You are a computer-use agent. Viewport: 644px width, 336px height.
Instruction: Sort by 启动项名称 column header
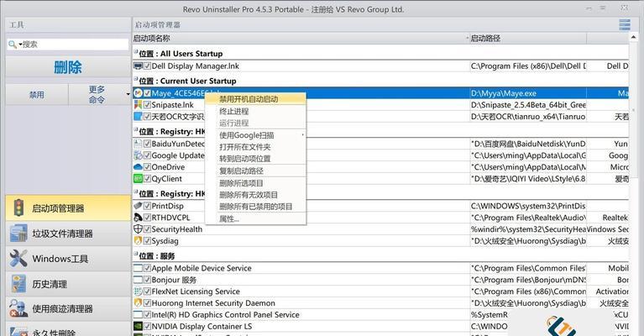pyautogui.click(x=301, y=38)
